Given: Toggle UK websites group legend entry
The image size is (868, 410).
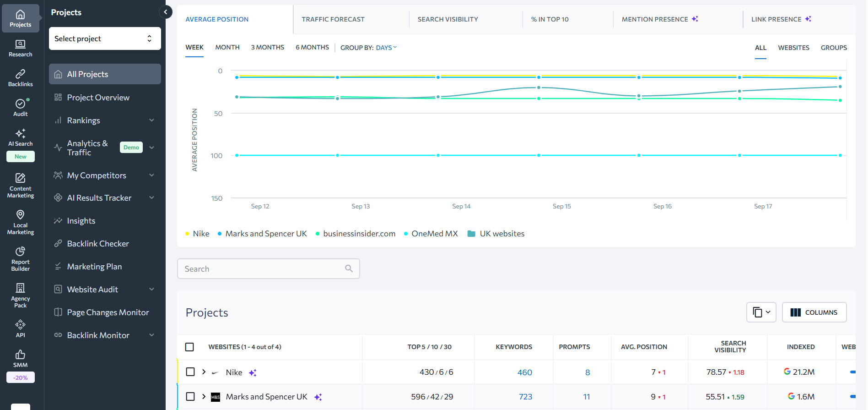Looking at the screenshot, I should 496,234.
